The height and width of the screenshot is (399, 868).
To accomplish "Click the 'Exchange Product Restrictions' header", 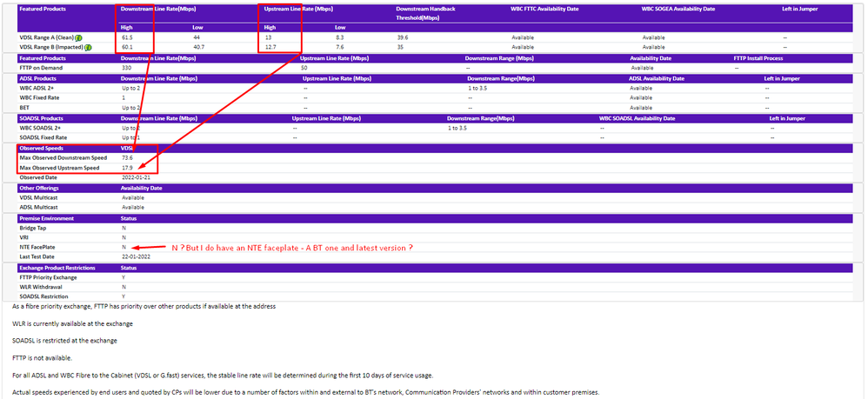I will coord(56,268).
